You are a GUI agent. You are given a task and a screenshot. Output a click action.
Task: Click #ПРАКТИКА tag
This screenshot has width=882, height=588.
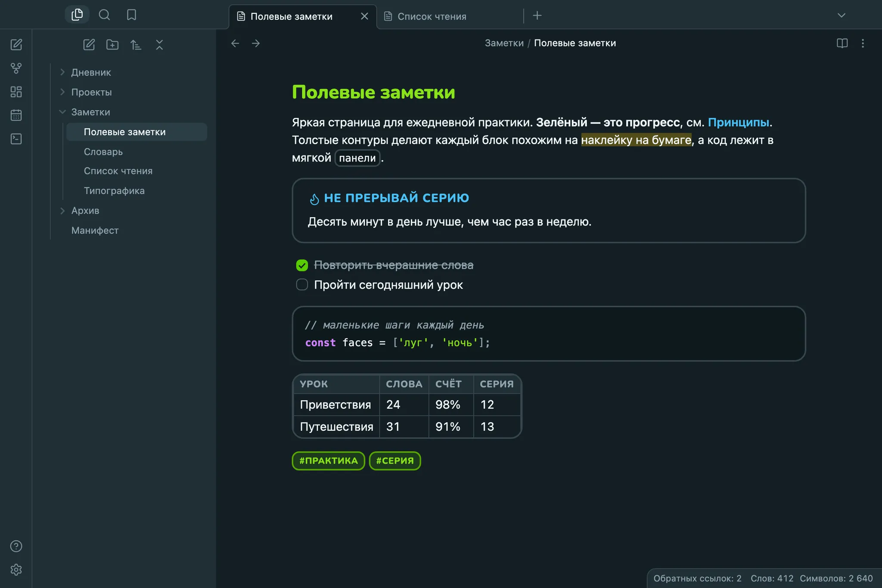(x=329, y=461)
